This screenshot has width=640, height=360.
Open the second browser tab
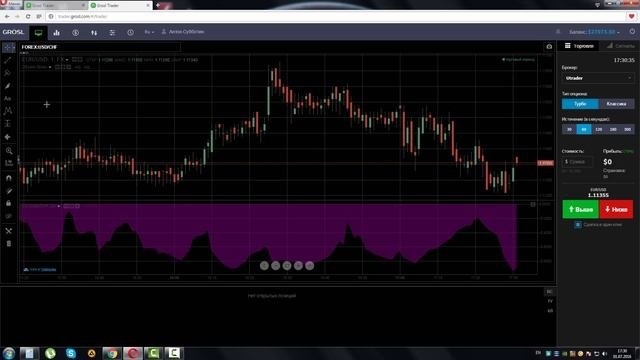120,5
